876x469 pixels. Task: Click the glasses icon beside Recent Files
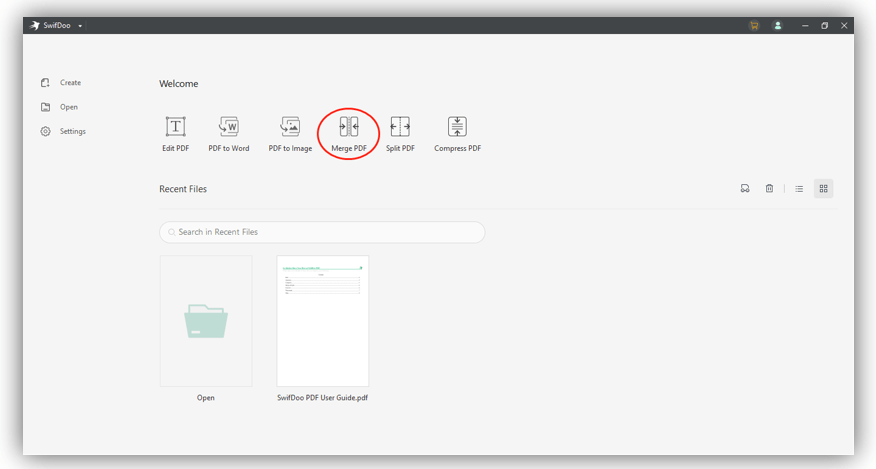[745, 188]
